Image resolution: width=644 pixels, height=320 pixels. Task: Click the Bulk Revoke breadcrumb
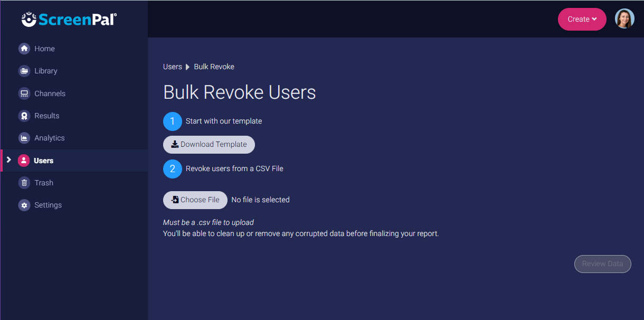point(214,67)
